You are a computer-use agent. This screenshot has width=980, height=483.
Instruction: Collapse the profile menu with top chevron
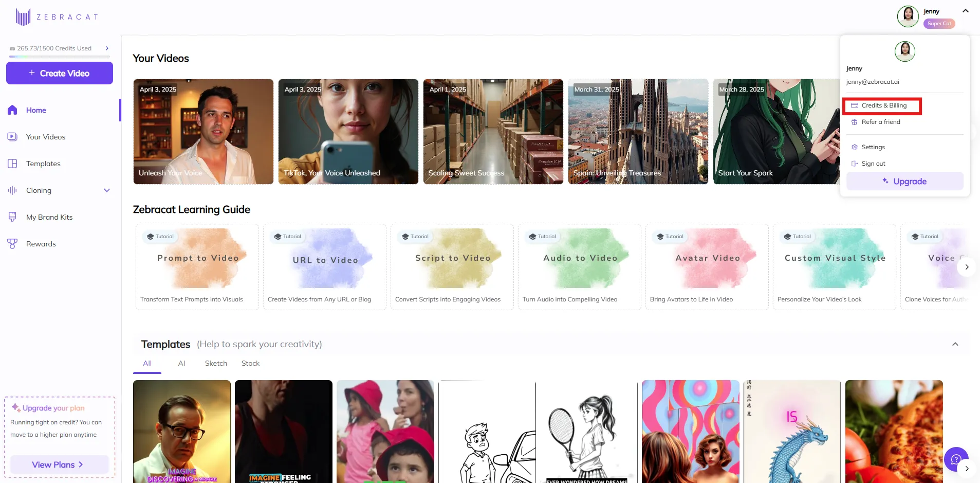tap(966, 11)
